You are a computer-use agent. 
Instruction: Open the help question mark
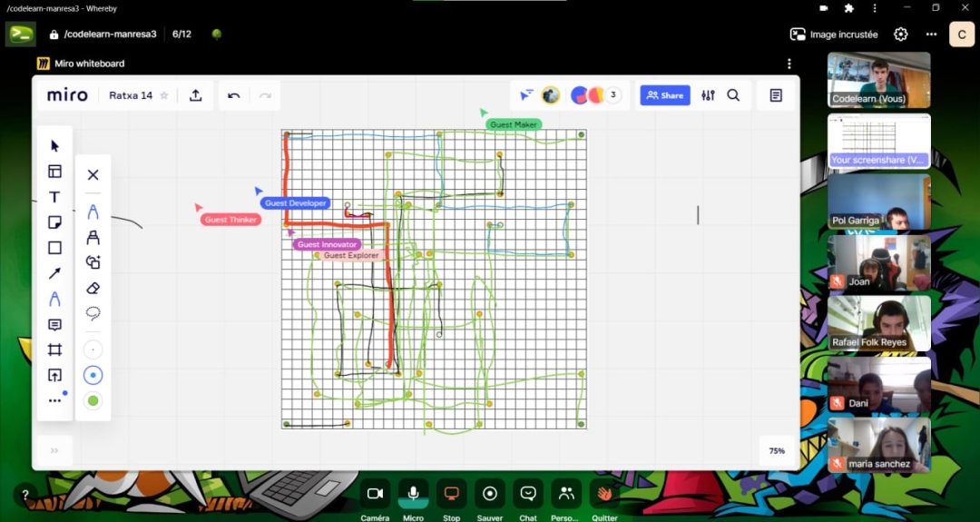tap(25, 495)
